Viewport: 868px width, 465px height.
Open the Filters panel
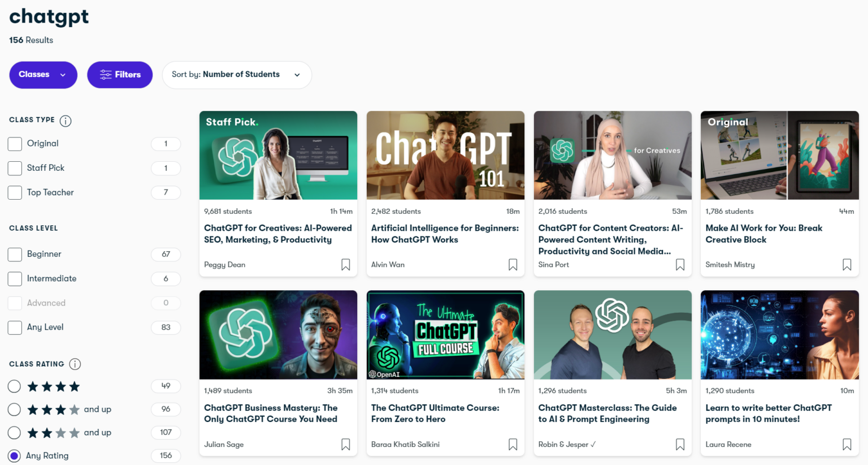(119, 75)
